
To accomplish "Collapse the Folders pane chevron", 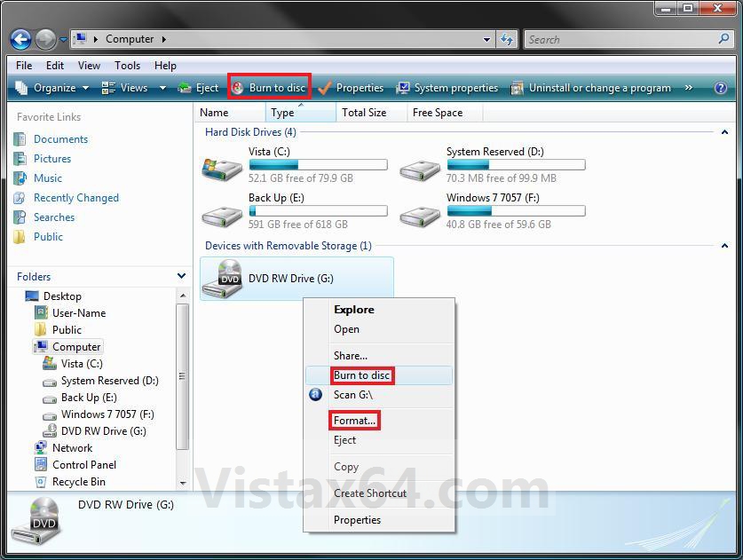I will (x=181, y=276).
